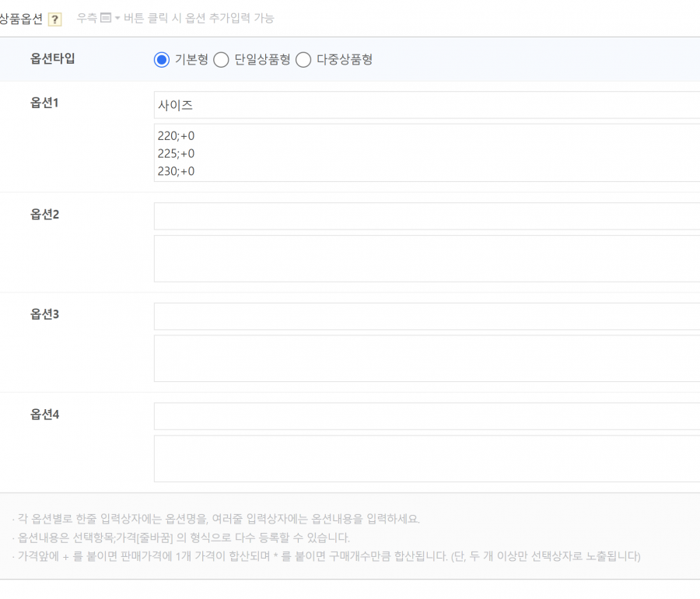This screenshot has height=599, width=700.
Task: Click the 옵션2 row label
Action: (45, 214)
